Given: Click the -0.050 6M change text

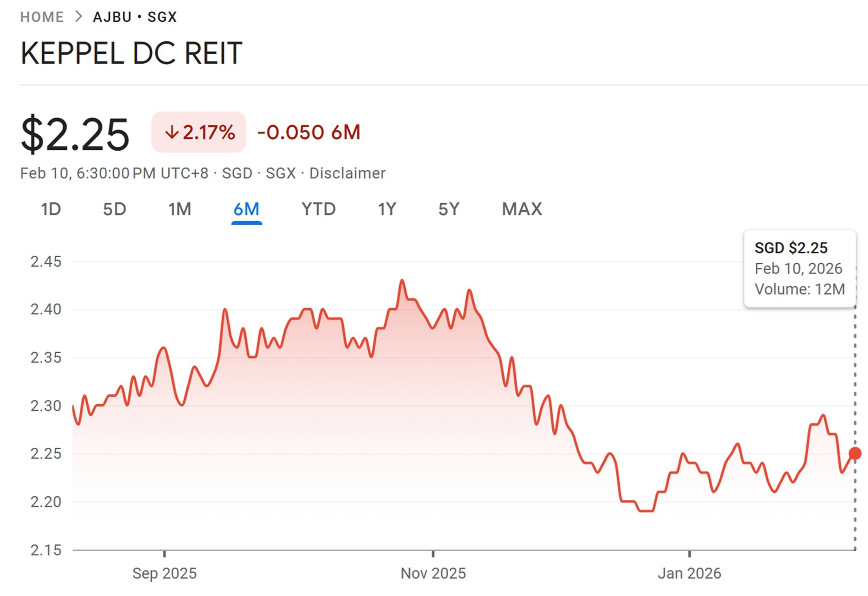Looking at the screenshot, I should click(x=309, y=132).
